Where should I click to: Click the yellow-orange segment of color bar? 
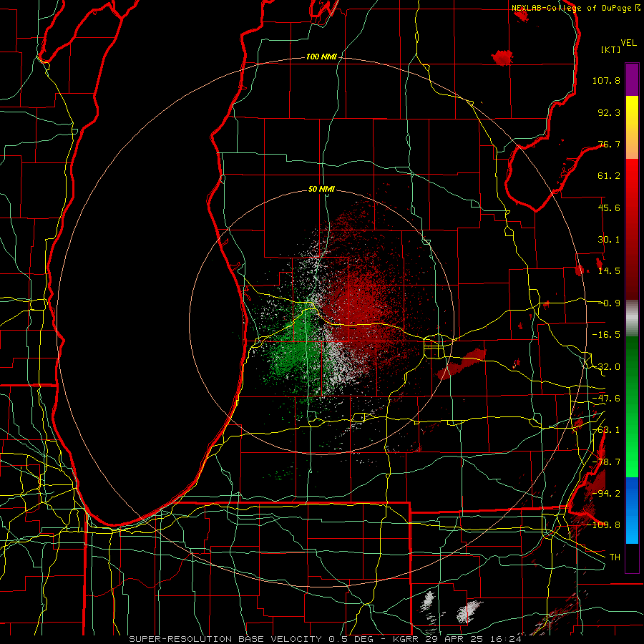pyautogui.click(x=632, y=127)
